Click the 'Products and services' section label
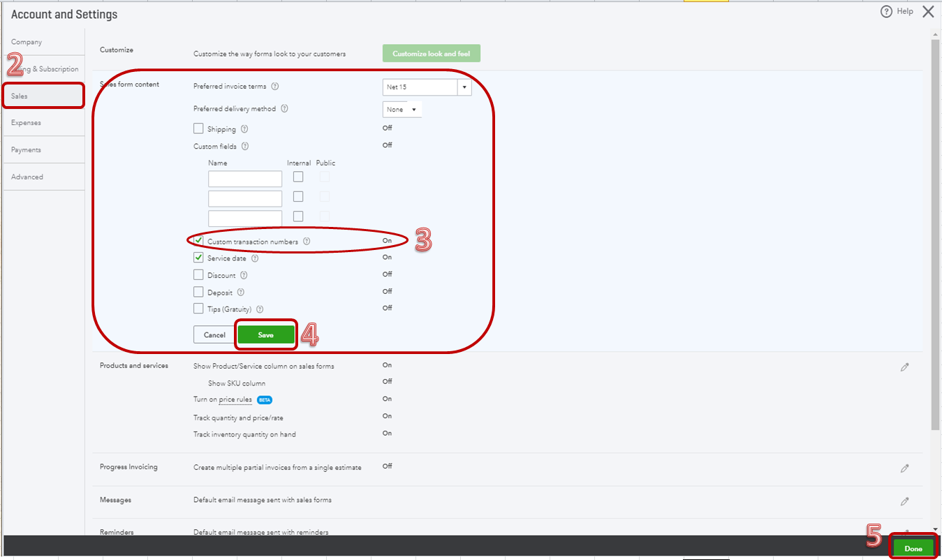 coord(134,366)
